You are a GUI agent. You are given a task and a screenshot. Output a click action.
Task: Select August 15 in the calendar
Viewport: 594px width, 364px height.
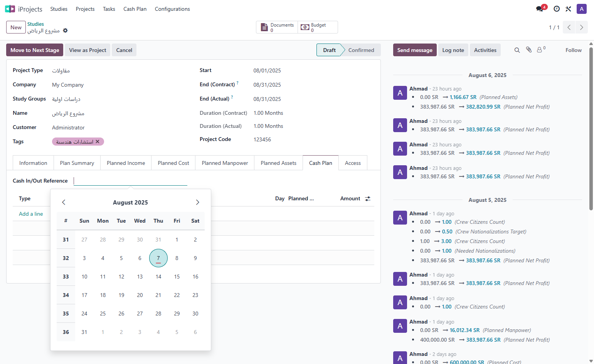tap(177, 277)
